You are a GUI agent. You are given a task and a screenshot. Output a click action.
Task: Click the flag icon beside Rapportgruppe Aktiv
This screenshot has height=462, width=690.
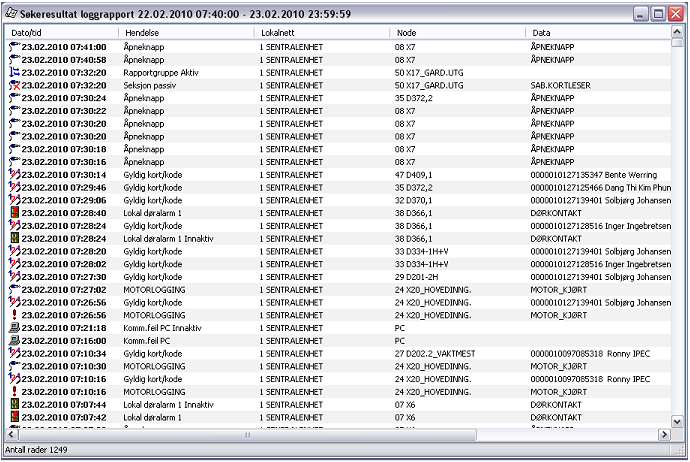point(14,73)
